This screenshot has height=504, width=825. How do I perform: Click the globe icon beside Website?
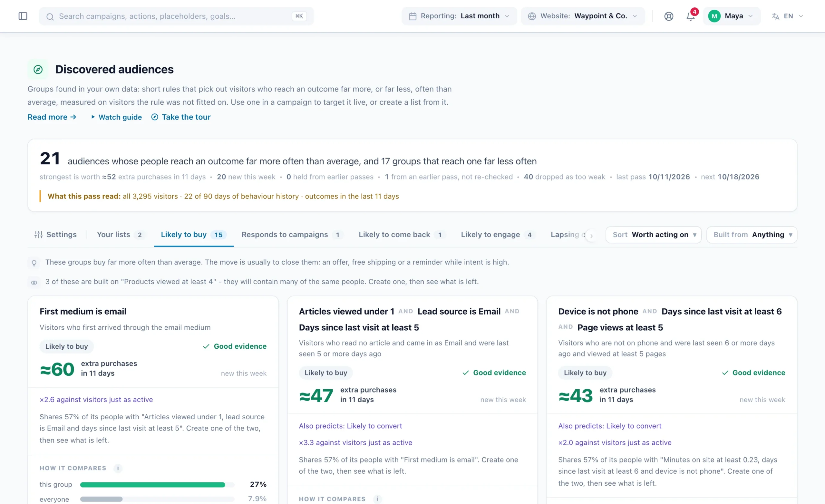[532, 16]
